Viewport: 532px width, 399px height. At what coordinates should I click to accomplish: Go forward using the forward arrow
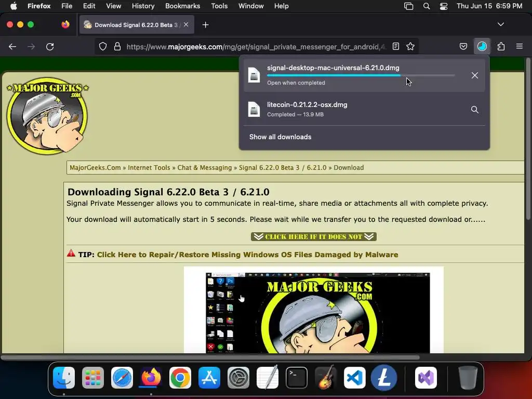[x=31, y=46]
